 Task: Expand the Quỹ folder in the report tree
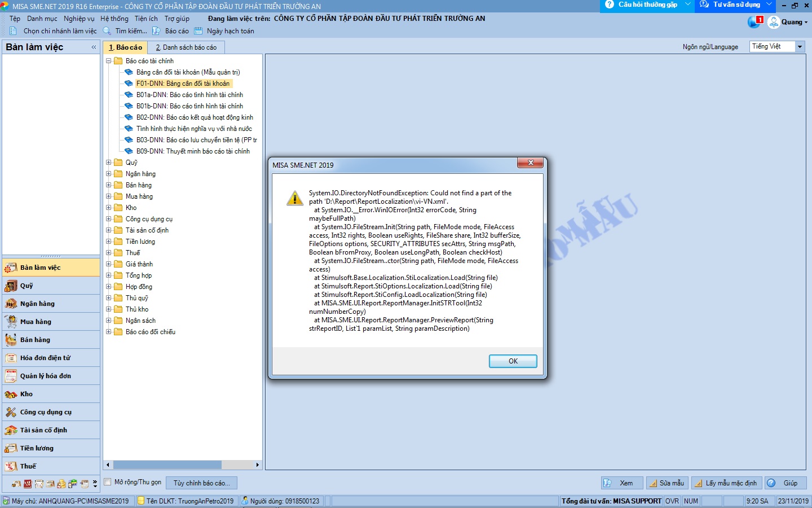[109, 163]
